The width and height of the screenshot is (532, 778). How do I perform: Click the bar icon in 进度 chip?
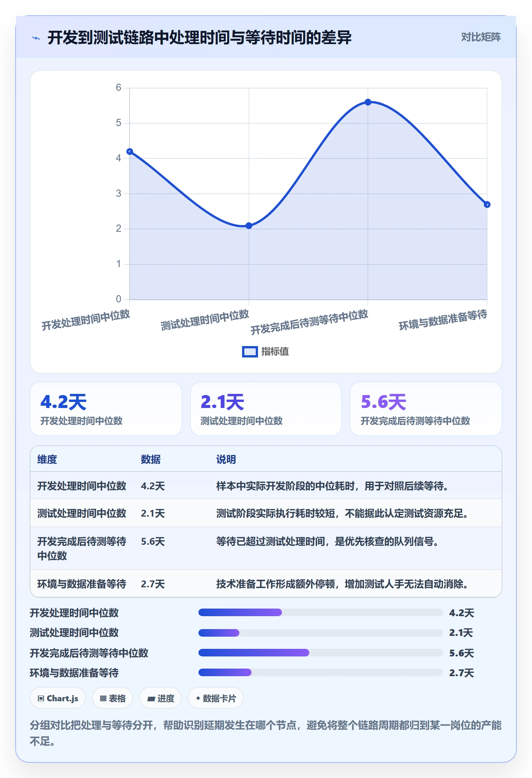(x=151, y=699)
